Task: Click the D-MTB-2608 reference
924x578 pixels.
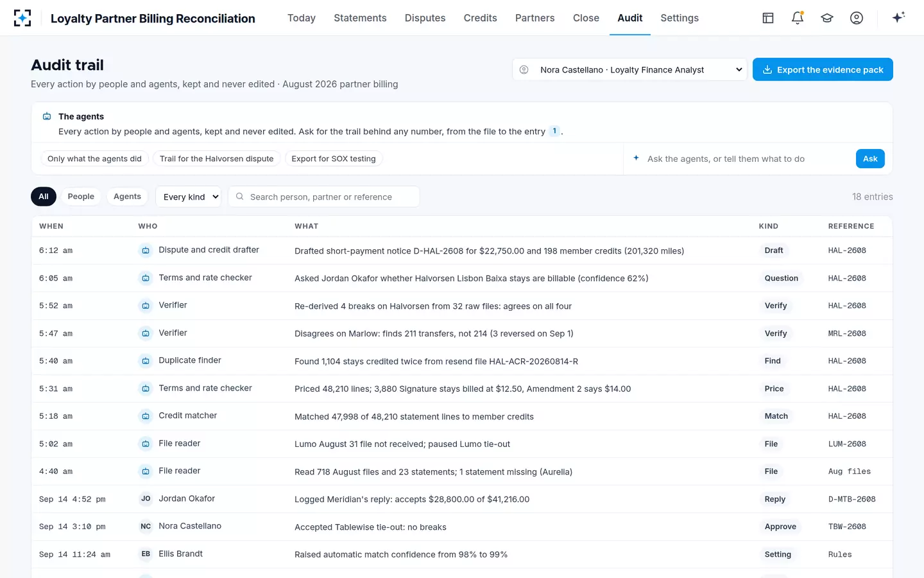Action: coord(852,499)
